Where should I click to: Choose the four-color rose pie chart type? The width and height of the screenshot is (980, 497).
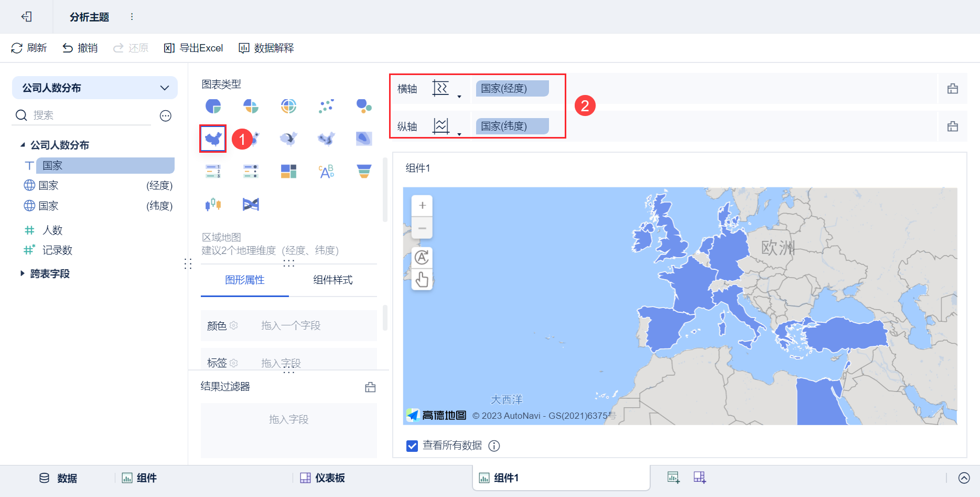click(x=251, y=106)
